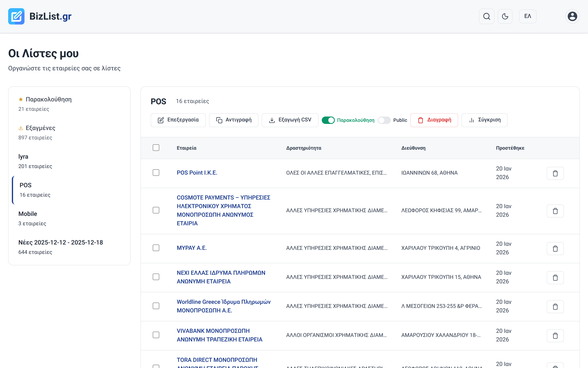Click address ΑΜΑΡΟΥΣΙΟΥ ΧΑΛΑΝΔΡΙΟΥ 18
The height and width of the screenshot is (368, 588).
(441, 335)
